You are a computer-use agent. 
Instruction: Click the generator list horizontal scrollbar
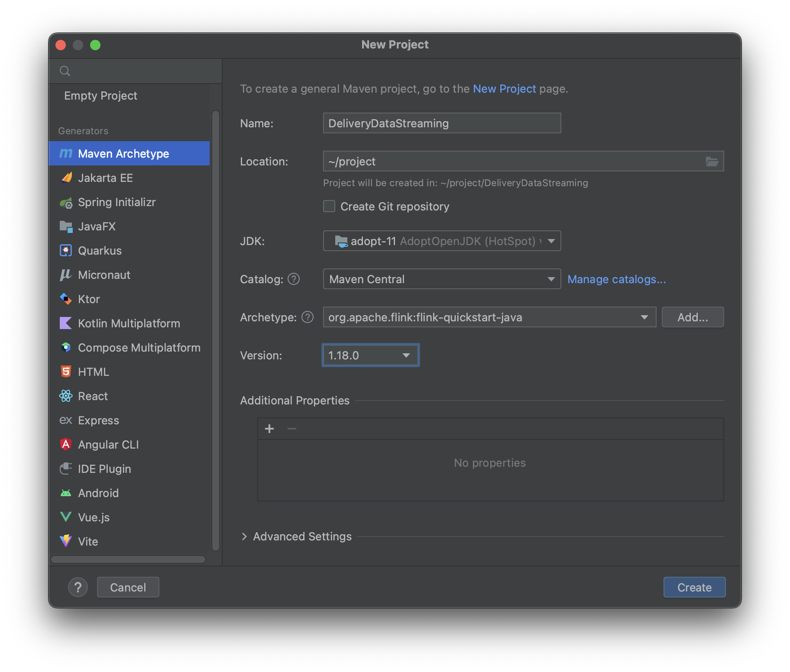tap(128, 559)
